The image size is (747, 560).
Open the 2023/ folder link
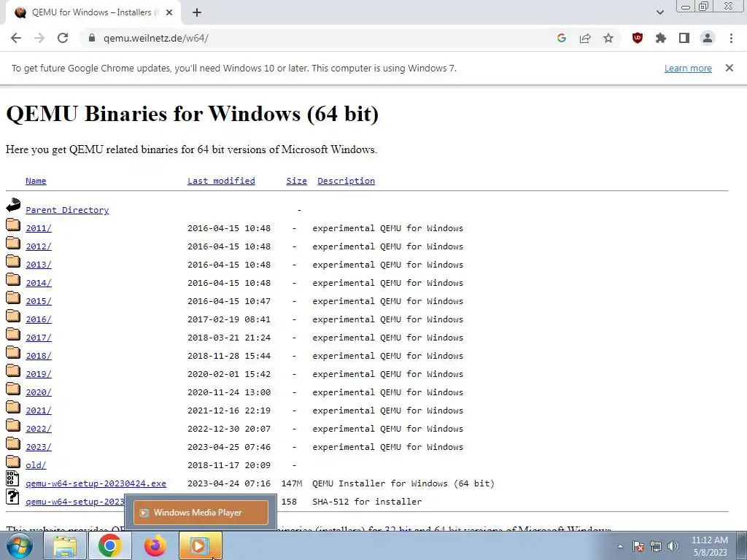point(39,447)
